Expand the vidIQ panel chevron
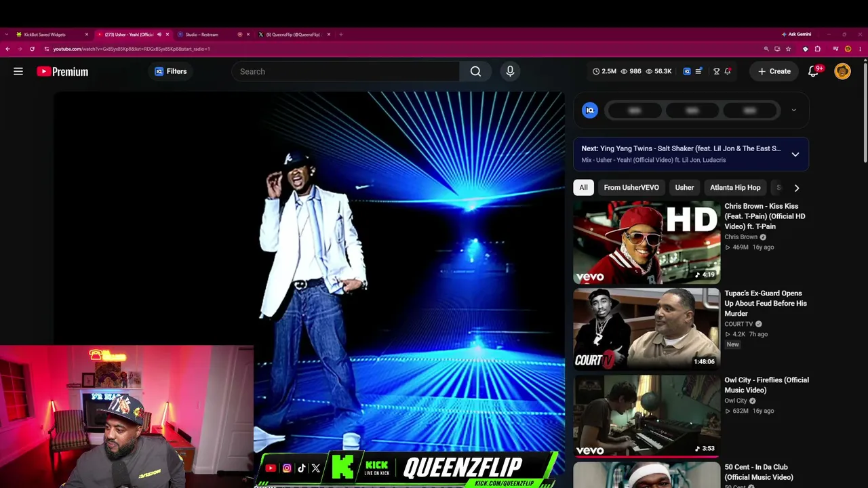The image size is (868, 488). coord(793,110)
